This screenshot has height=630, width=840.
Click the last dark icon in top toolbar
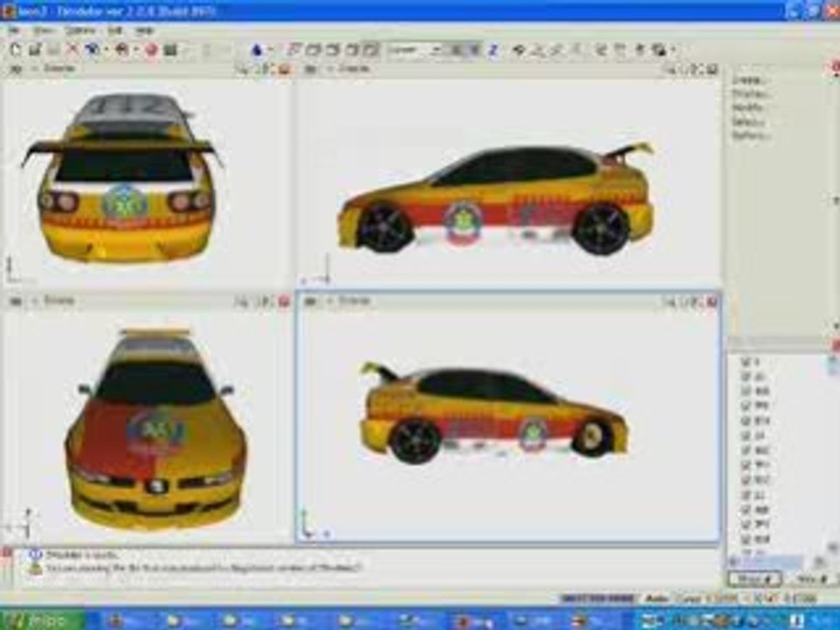pos(659,50)
